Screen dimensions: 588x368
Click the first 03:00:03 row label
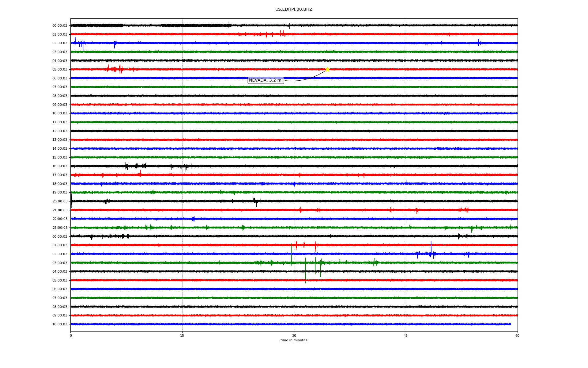click(x=60, y=52)
